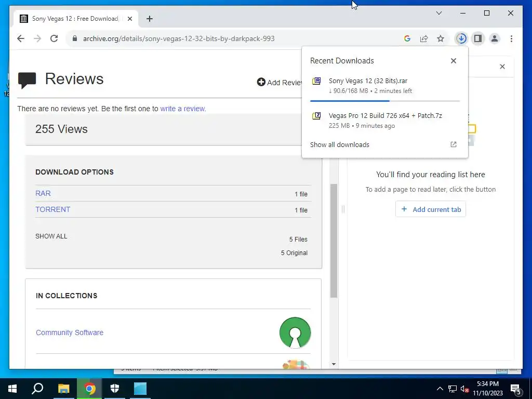Select the Sony Vegas 12 tab

75,19
